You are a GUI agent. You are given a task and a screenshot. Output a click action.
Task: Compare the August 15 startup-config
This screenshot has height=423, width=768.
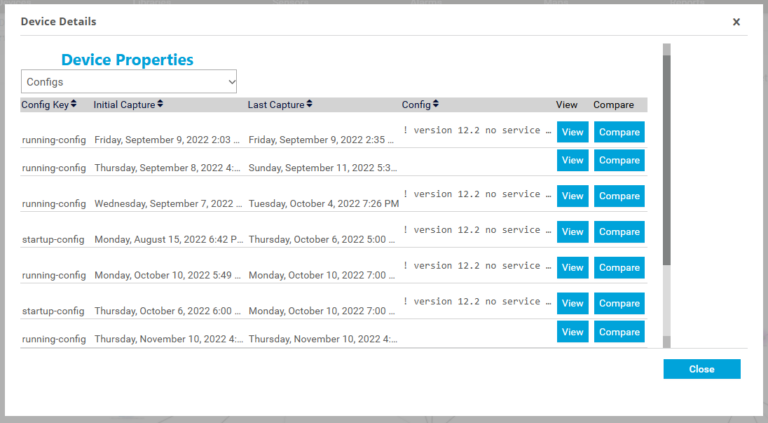[x=619, y=232]
